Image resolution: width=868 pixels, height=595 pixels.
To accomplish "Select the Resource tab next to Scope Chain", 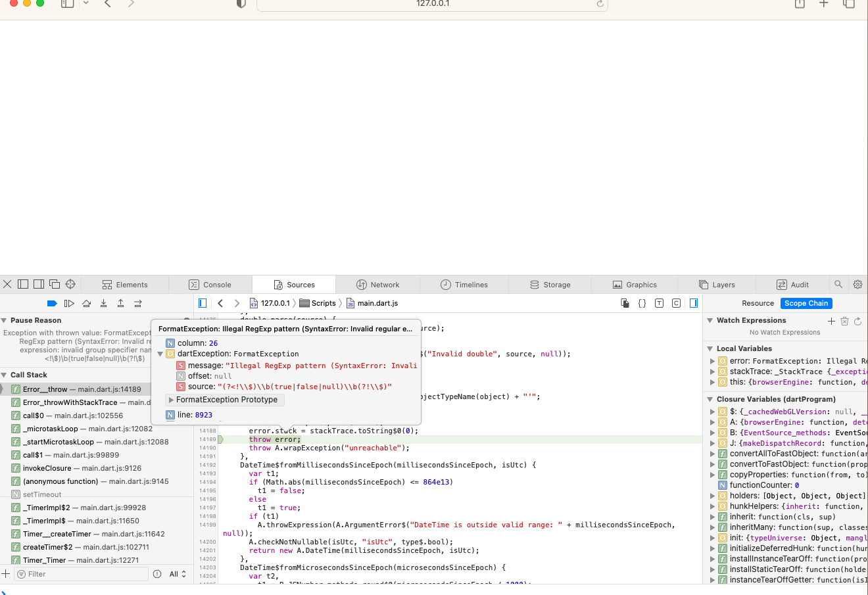I will click(758, 303).
